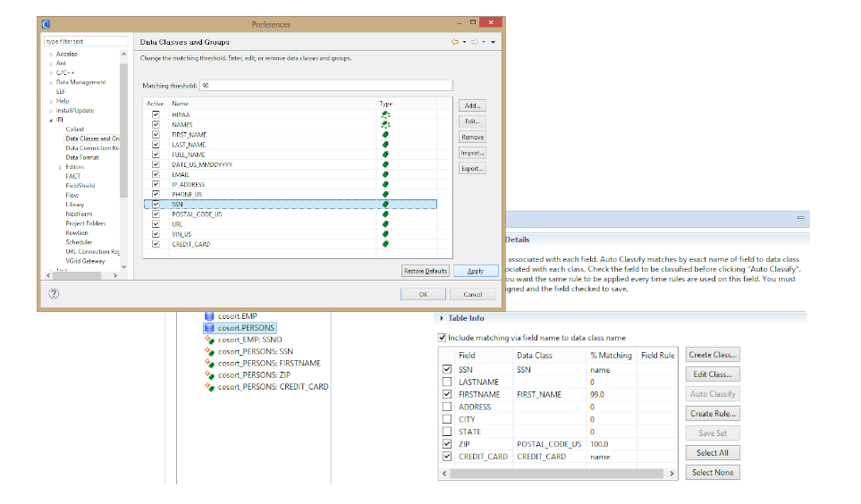Screen dimensions: 861x504
Task: Click the cosort_PERSONS: CREDIT_CARD rule icon
Action: (209, 387)
